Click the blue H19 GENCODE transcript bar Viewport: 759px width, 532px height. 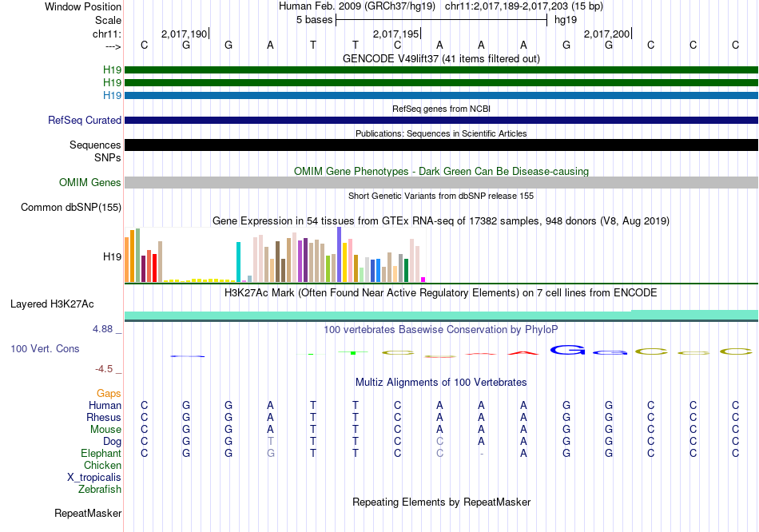click(441, 95)
